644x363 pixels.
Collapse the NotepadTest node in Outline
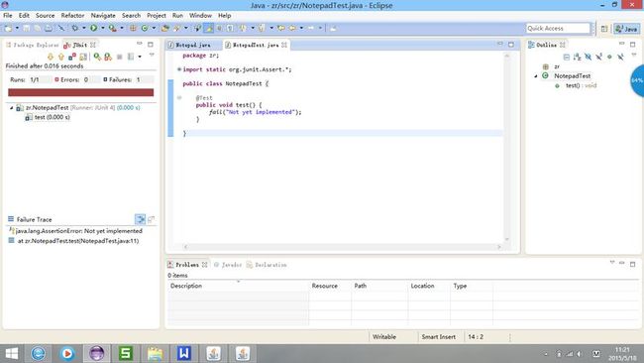[x=536, y=76]
